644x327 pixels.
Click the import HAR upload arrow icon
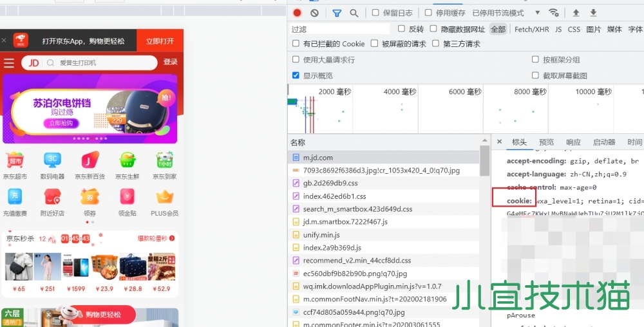(576, 13)
